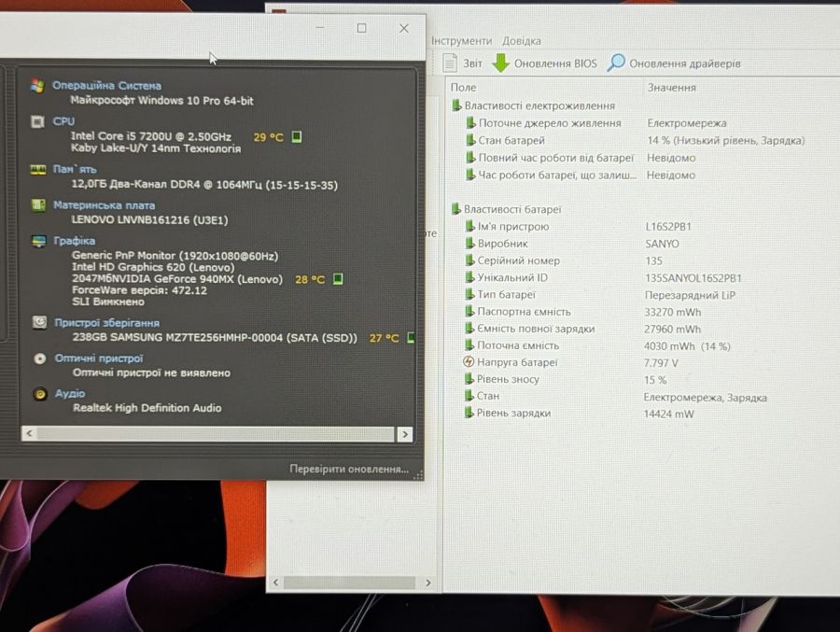Click the Оновлення драйверів toolbar button
The image size is (840, 632).
click(x=673, y=63)
